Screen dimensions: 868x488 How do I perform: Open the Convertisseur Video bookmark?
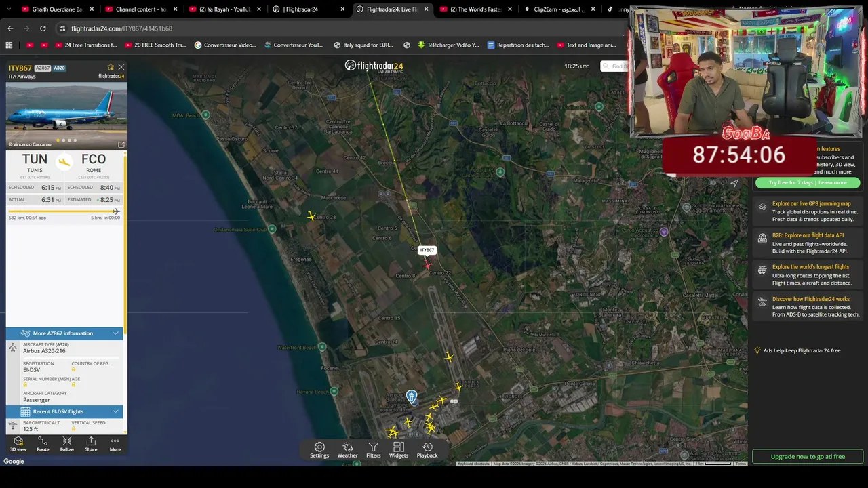225,45
